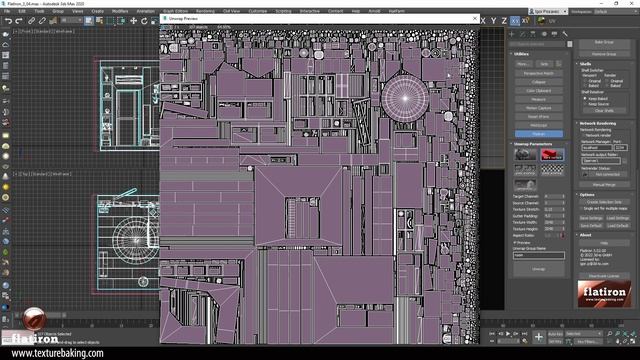Open the File menu
The height and width of the screenshot is (360, 640).
(x=7, y=11)
